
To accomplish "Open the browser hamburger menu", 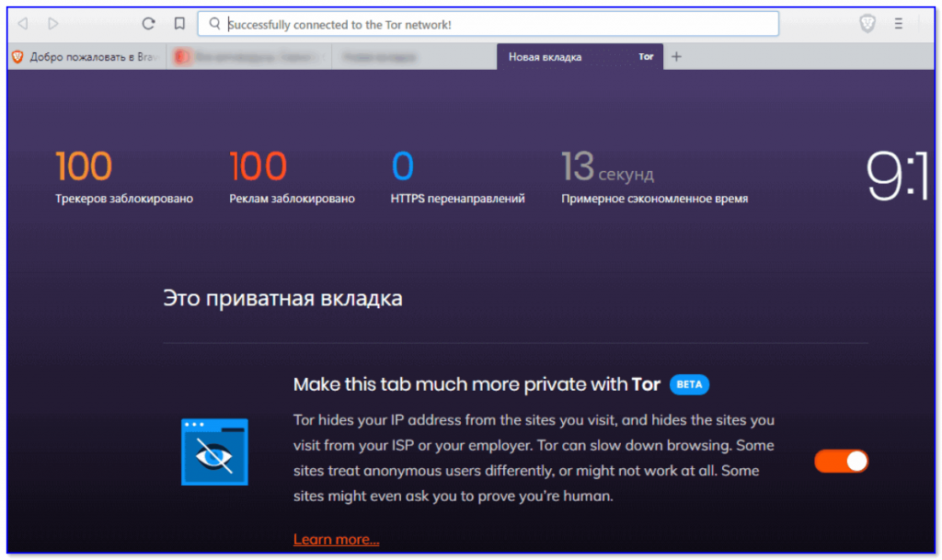I will (x=899, y=24).
